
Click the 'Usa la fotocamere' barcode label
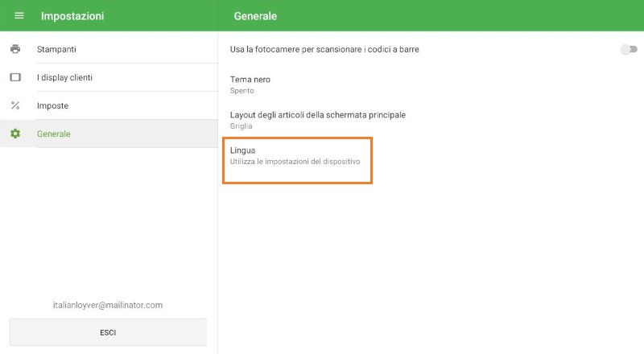coord(324,49)
